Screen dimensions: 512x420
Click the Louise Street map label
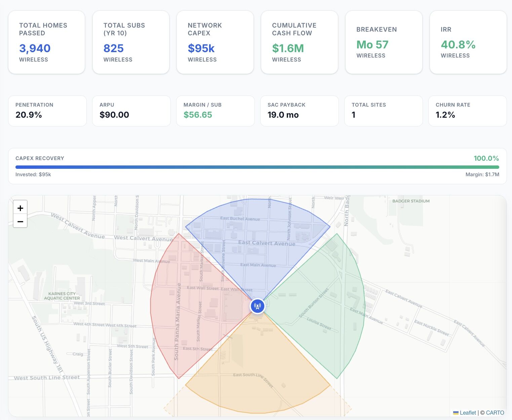[x=319, y=323]
